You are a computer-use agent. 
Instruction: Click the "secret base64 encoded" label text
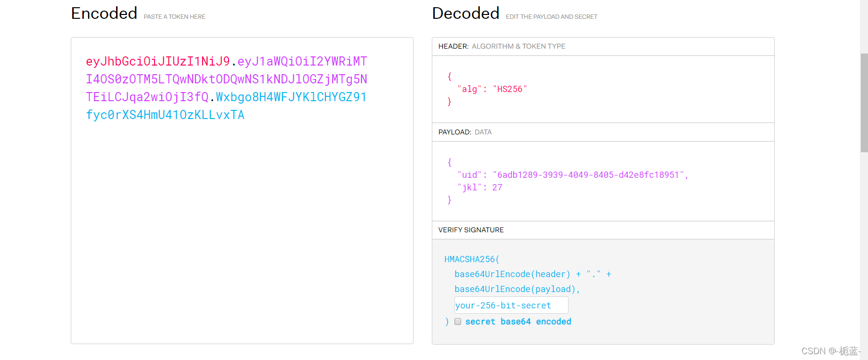click(518, 321)
